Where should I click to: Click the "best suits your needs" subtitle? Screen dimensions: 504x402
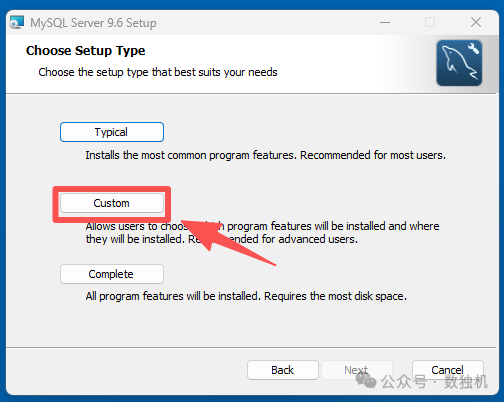click(158, 72)
